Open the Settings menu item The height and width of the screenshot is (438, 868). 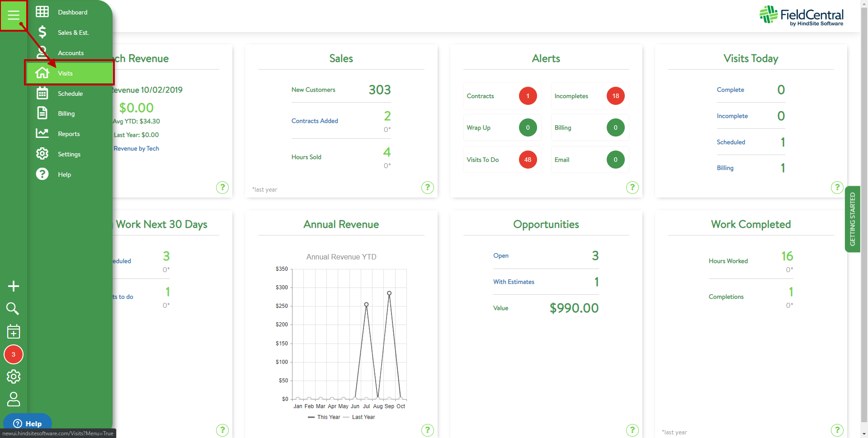(69, 154)
